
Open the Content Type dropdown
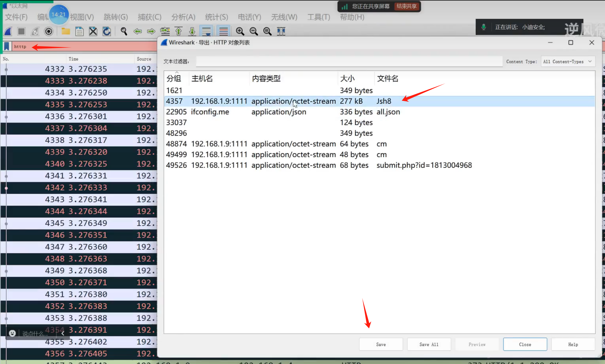tap(568, 62)
